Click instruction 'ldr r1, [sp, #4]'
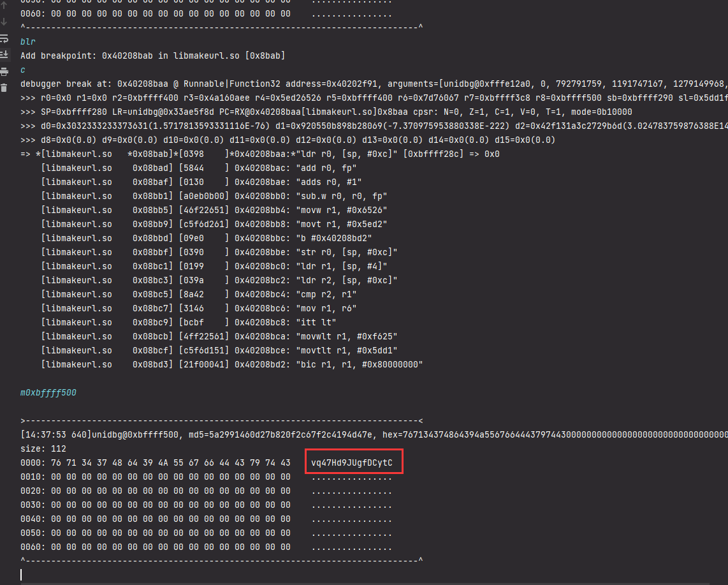Screen dimensions: 728x585 pyautogui.click(x=341, y=266)
